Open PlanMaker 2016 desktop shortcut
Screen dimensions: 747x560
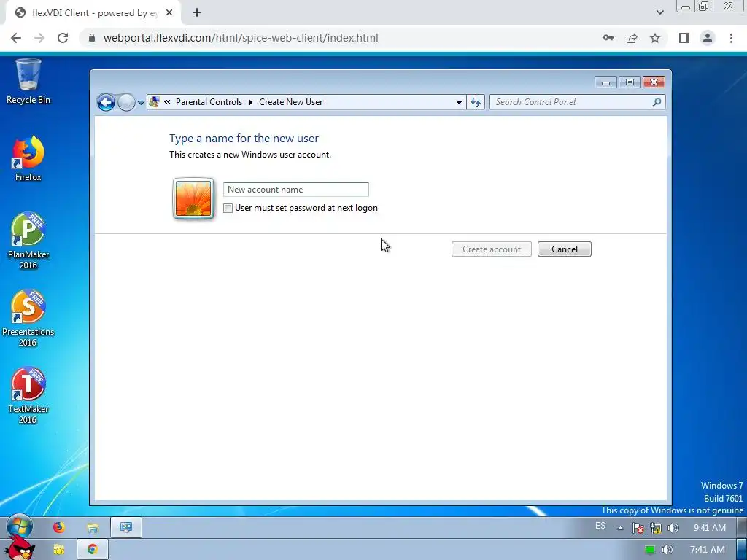[28, 241]
